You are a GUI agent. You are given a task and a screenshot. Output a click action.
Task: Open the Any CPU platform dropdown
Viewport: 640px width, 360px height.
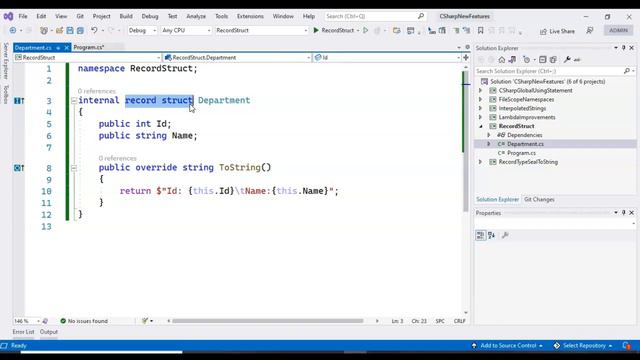[x=186, y=31]
